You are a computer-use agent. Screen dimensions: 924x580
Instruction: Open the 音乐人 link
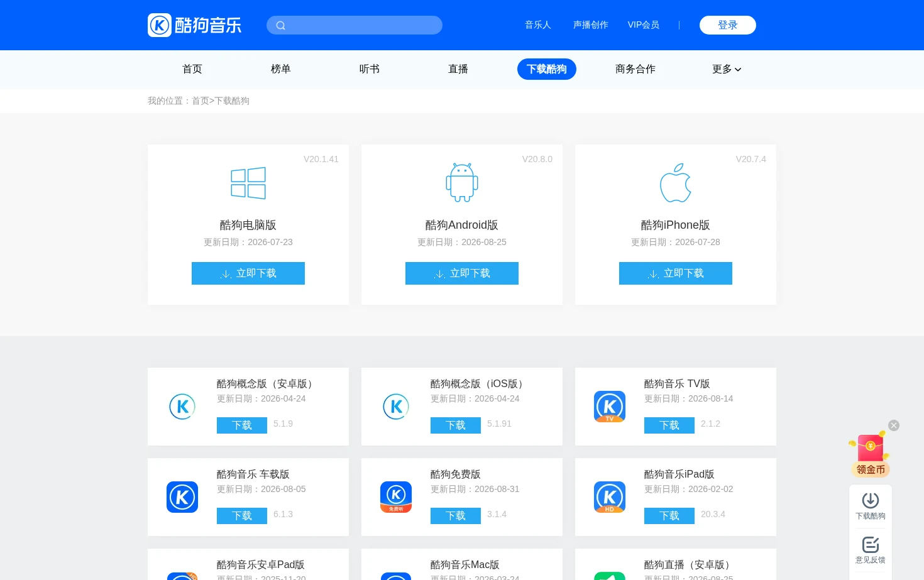coord(538,25)
